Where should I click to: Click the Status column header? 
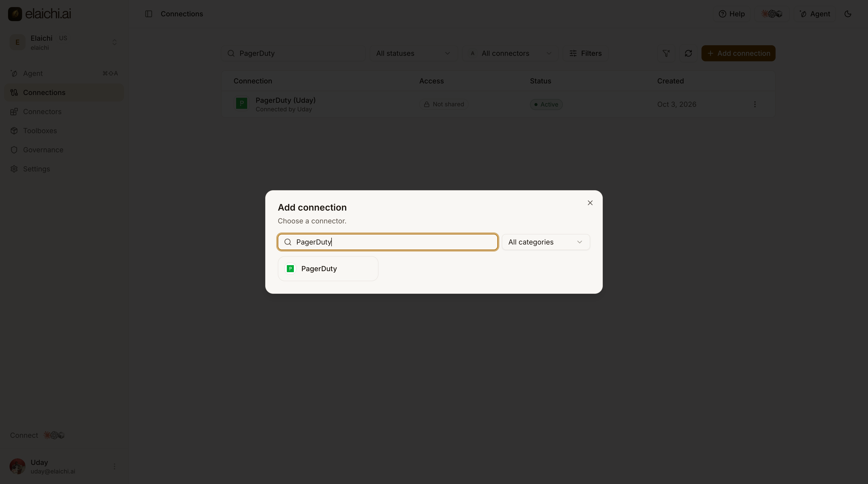(540, 81)
